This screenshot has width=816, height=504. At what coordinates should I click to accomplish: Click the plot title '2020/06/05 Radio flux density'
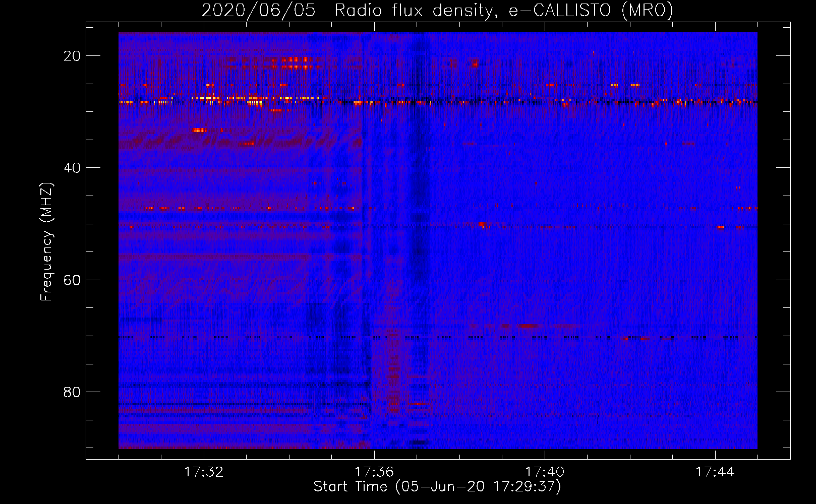437,11
